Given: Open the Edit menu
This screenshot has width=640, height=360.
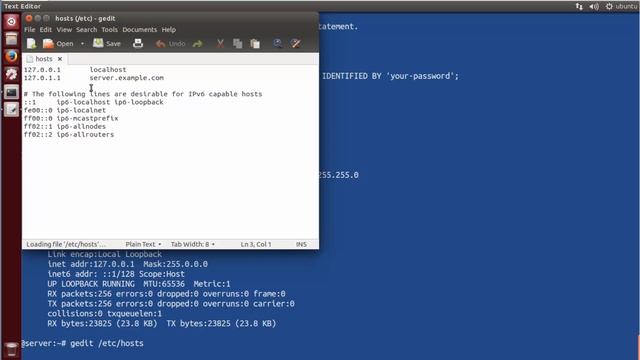Looking at the screenshot, I should (46, 29).
